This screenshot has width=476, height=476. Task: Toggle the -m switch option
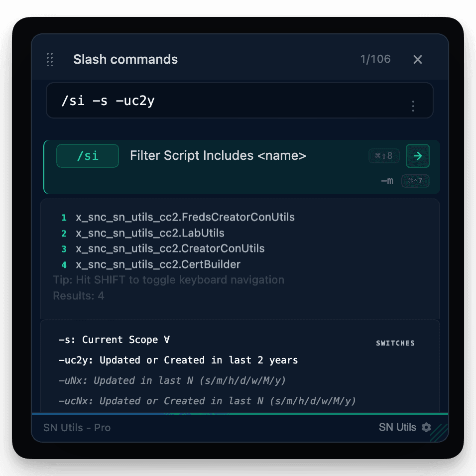coord(387,181)
